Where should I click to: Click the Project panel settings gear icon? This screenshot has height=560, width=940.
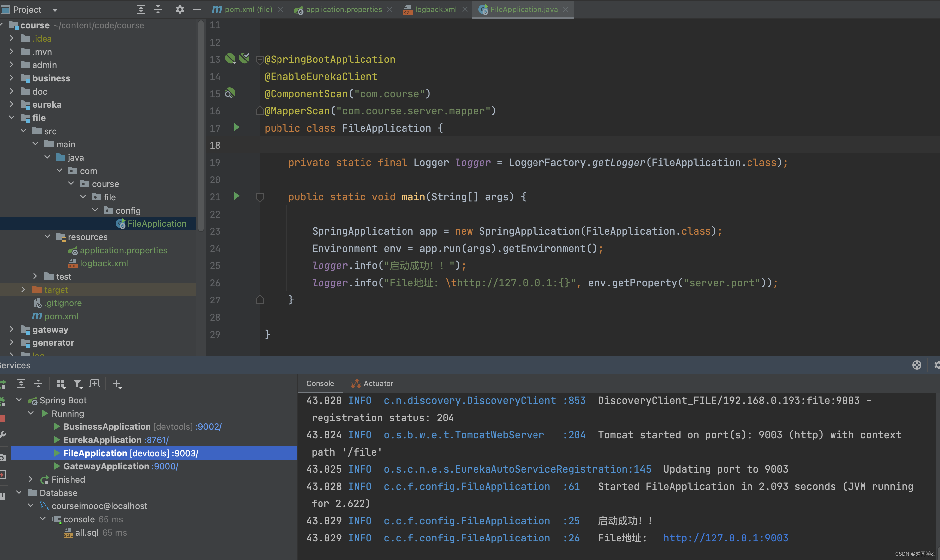coord(180,10)
